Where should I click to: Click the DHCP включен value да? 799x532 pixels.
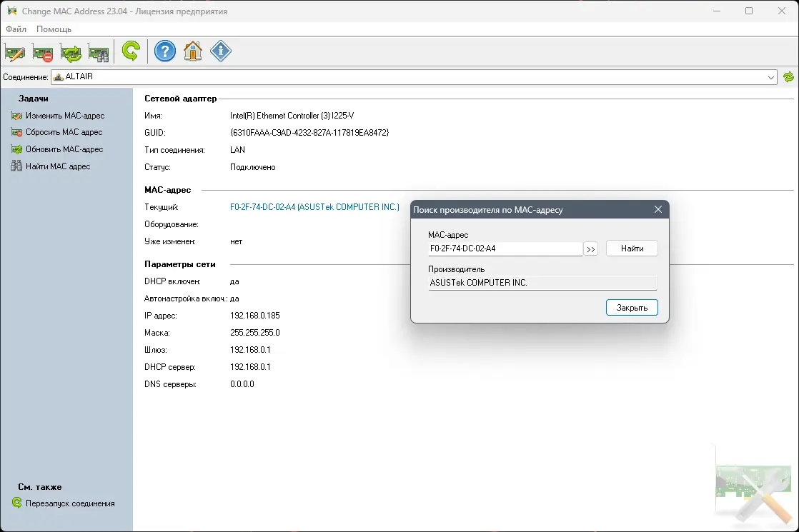pos(234,281)
